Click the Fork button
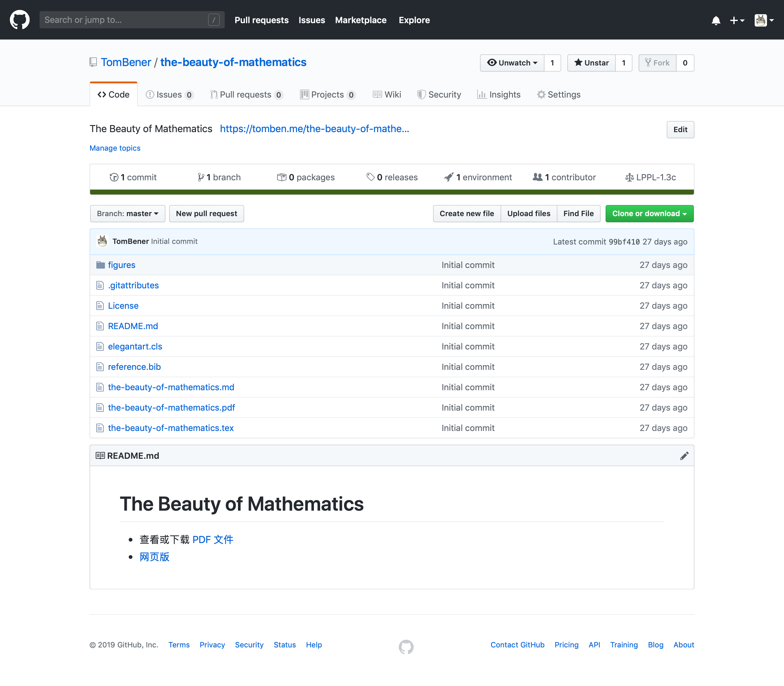The width and height of the screenshot is (784, 686). (x=657, y=63)
